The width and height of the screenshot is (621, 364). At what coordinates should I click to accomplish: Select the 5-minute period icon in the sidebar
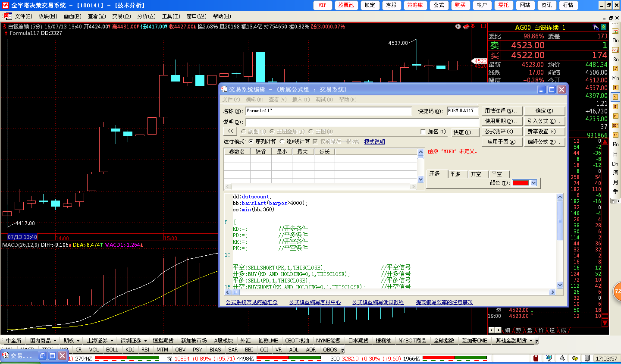pos(615,97)
